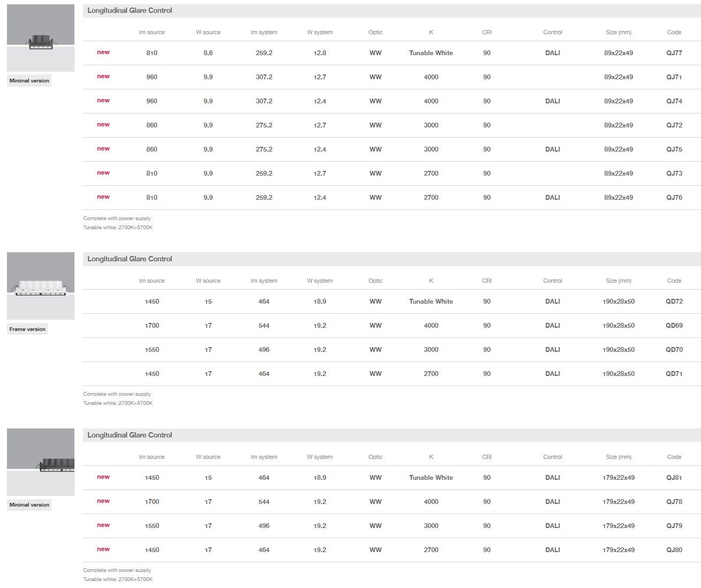The height and width of the screenshot is (588, 701).
Task: Click the new badge in the QJ78 row
Action: [103, 501]
